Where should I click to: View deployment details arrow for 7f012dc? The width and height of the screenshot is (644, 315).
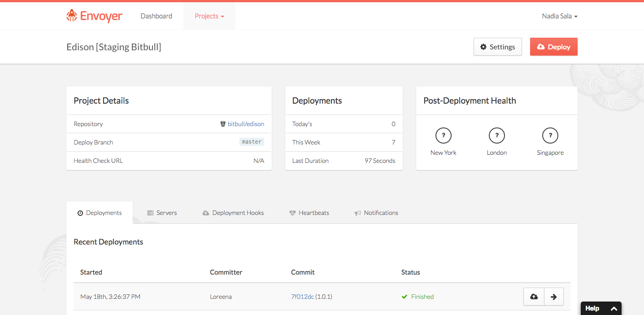click(554, 297)
